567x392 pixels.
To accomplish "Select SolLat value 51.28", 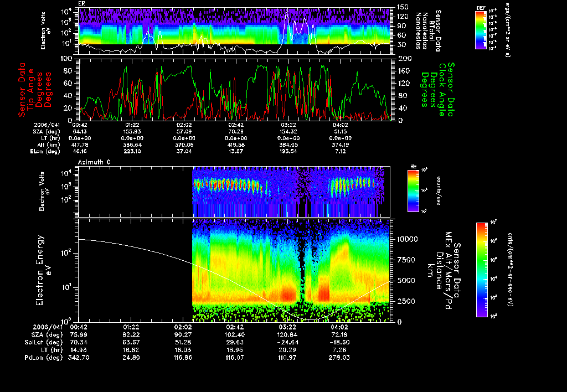I will click(x=183, y=342).
